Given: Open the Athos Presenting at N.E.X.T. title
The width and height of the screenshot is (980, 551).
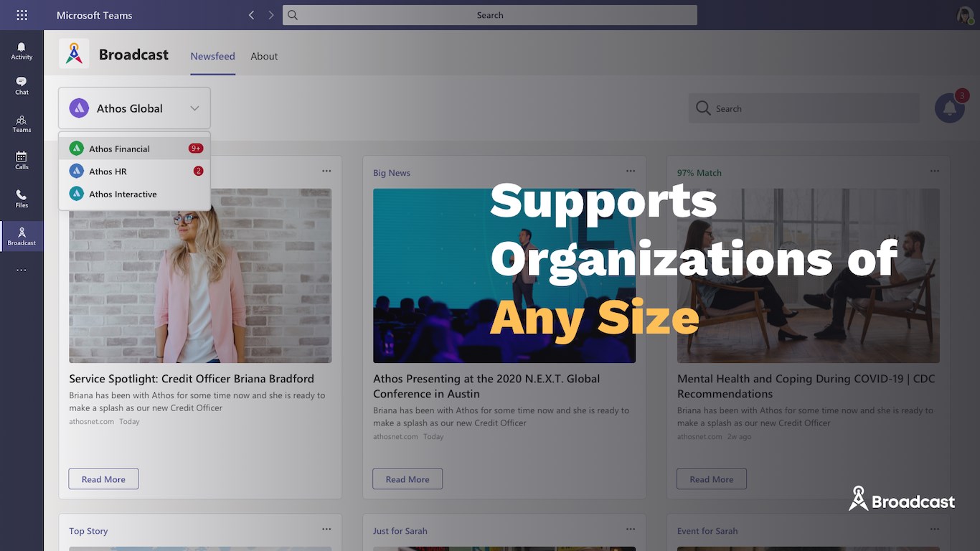Looking at the screenshot, I should pyautogui.click(x=486, y=386).
